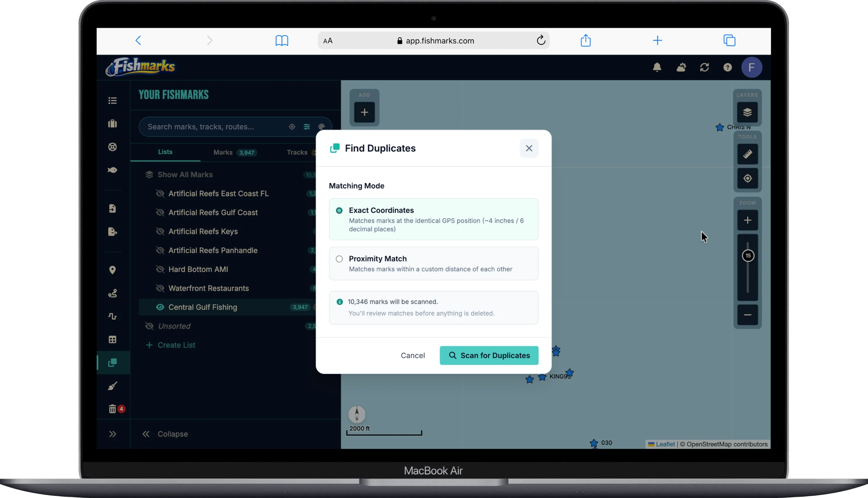Open Safari share sheet icon
Viewport: 868px width, 498px height.
tap(585, 40)
